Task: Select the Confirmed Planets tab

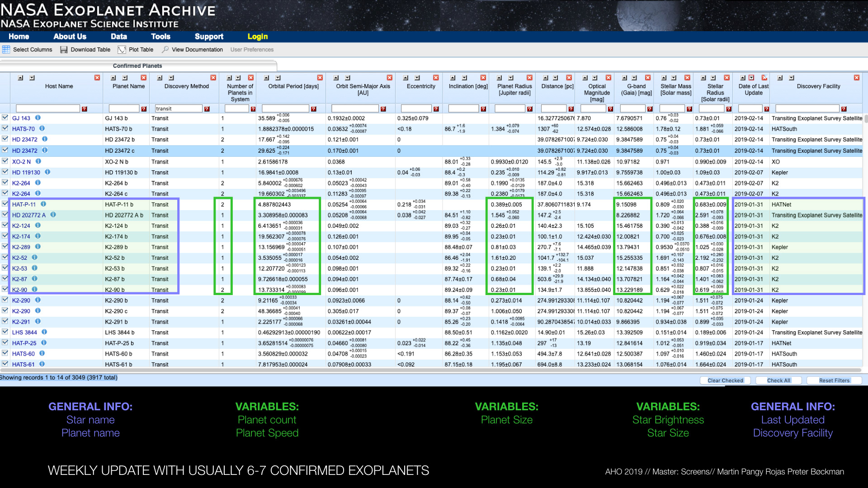Action: [137, 66]
